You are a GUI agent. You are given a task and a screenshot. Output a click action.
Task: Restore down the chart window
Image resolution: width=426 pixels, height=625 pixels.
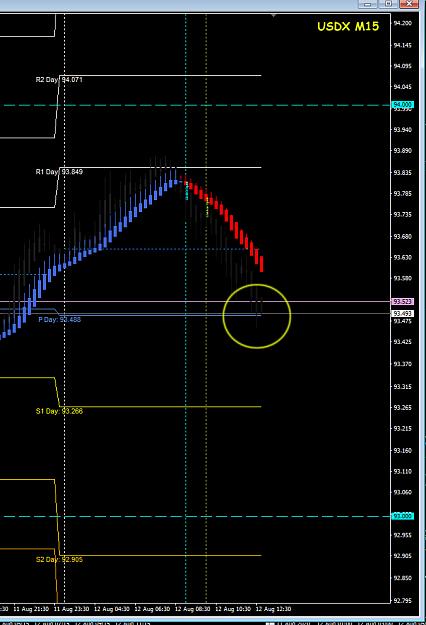click(x=389, y=4)
